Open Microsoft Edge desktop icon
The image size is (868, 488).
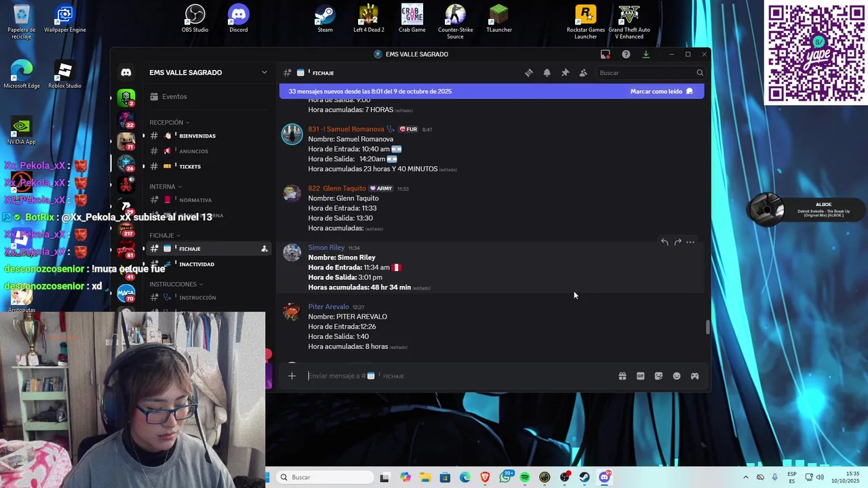21,75
